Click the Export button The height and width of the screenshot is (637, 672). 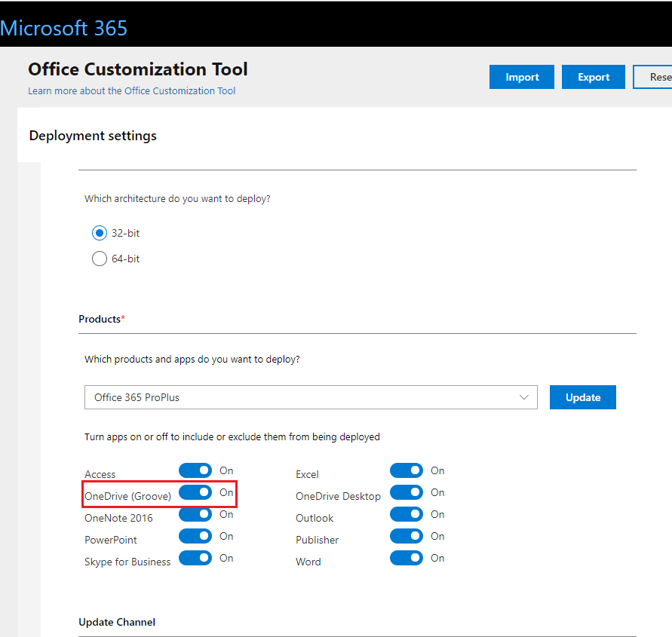593,77
